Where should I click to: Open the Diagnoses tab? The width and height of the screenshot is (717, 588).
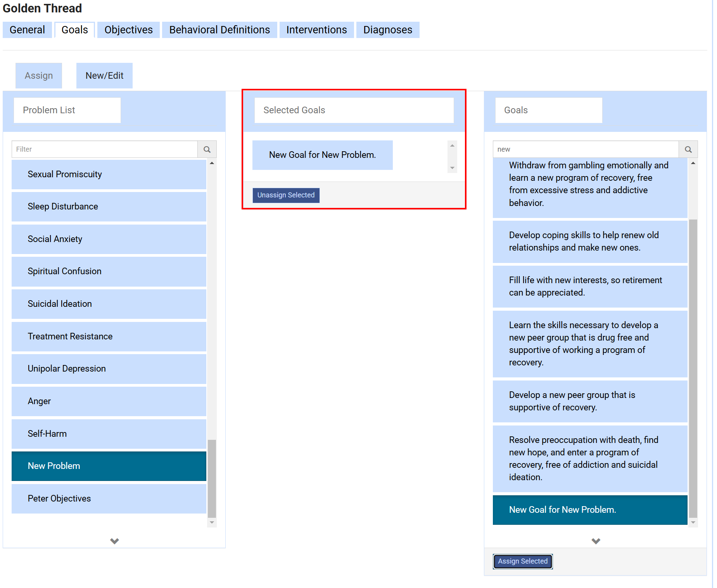(x=387, y=30)
